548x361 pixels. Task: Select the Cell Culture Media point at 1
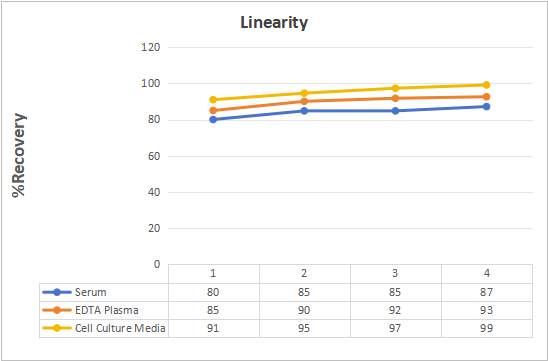213,100
